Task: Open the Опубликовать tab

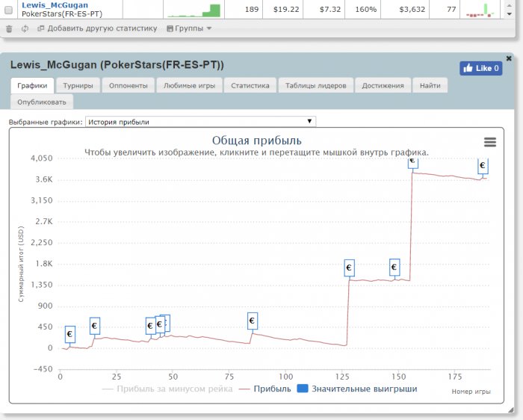Action: click(x=42, y=102)
